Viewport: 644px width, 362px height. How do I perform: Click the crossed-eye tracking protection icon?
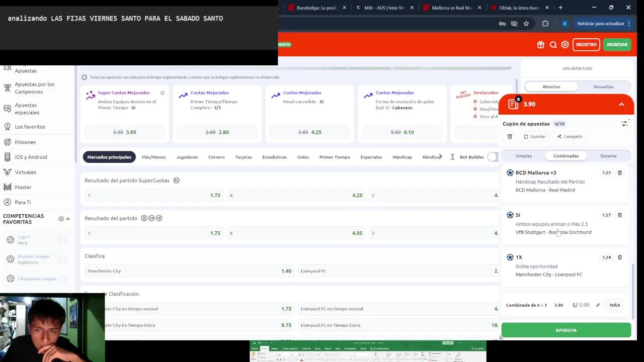coord(514,24)
